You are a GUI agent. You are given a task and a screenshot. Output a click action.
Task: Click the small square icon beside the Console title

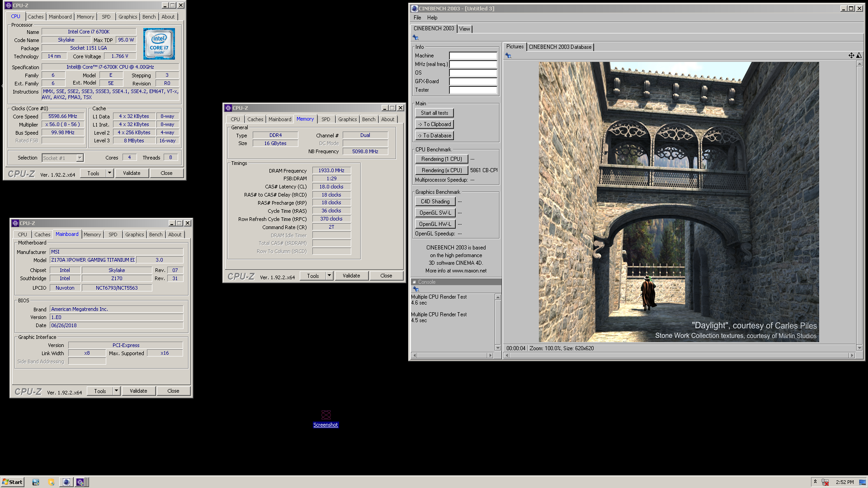[414, 282]
